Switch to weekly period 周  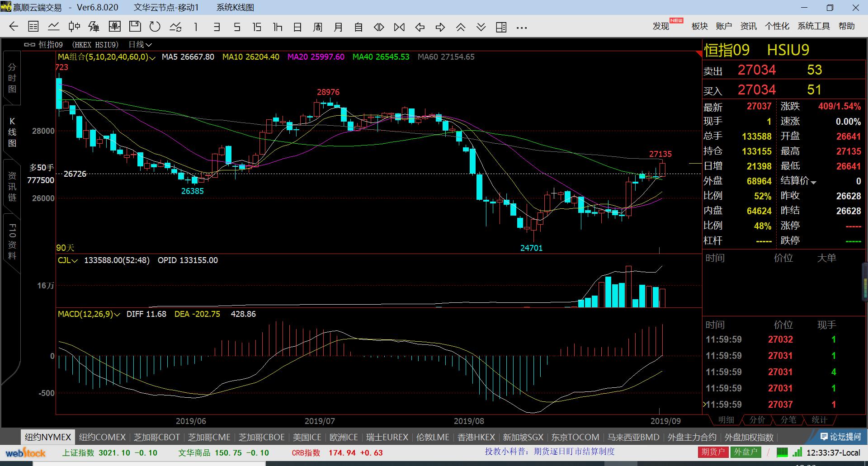point(318,27)
